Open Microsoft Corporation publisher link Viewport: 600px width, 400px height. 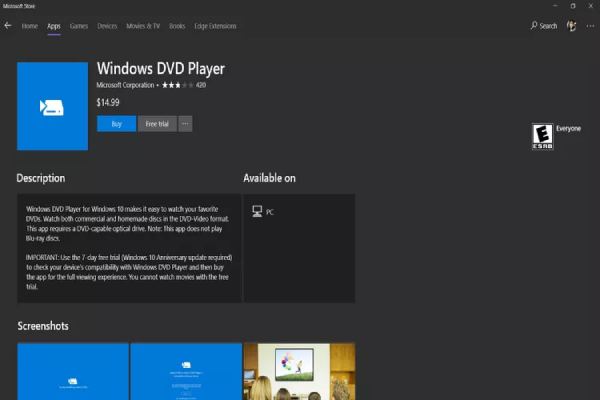tap(125, 85)
